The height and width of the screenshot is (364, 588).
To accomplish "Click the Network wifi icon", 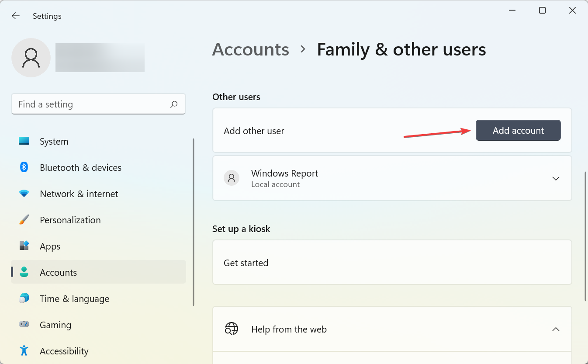I will (x=24, y=194).
